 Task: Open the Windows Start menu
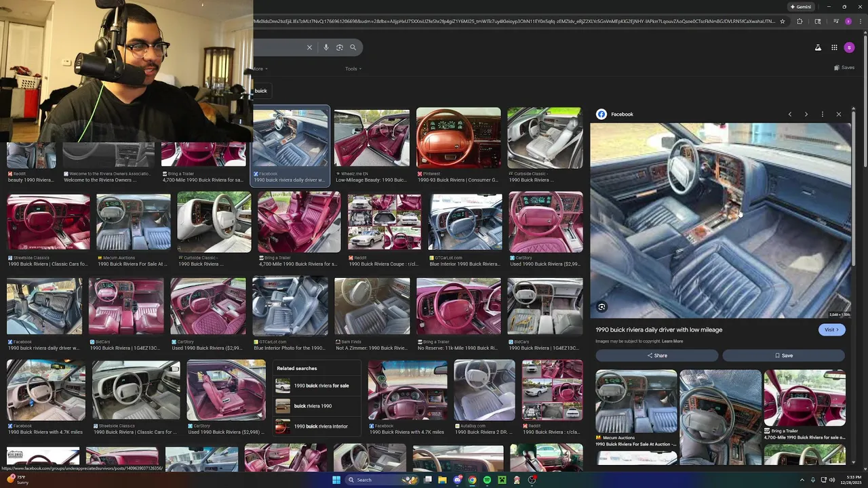click(336, 480)
